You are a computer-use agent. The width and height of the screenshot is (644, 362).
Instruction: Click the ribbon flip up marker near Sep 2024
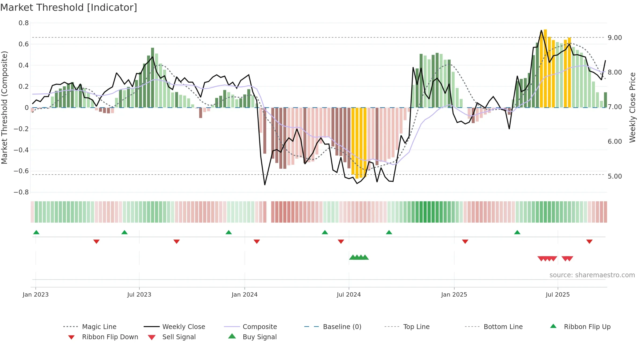coord(389,232)
